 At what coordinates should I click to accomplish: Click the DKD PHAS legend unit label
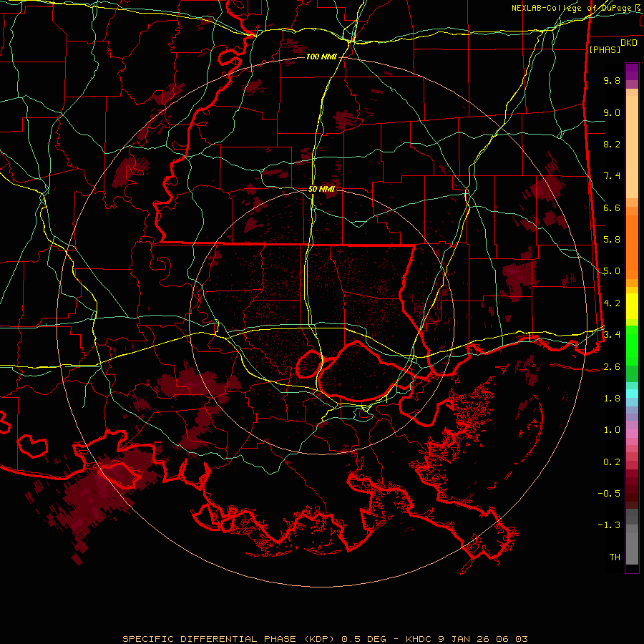point(613,46)
